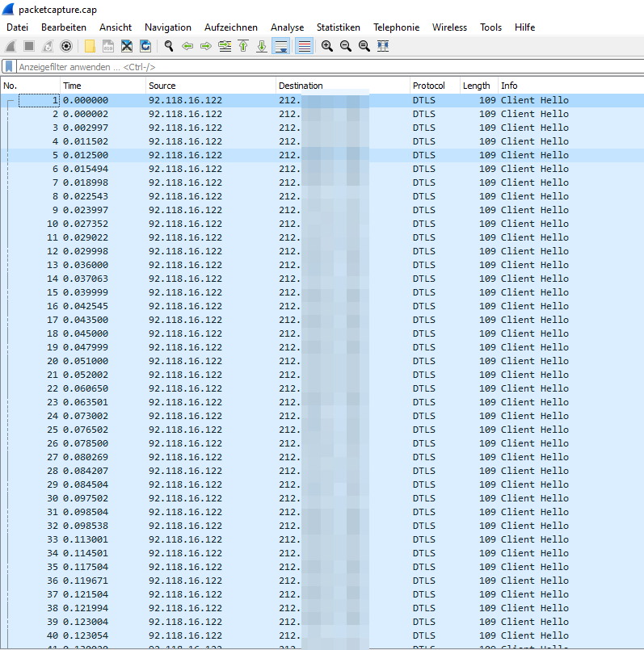Viewport: 644px width, 650px height.
Task: Open the Bearbeiten menu
Action: click(x=64, y=27)
